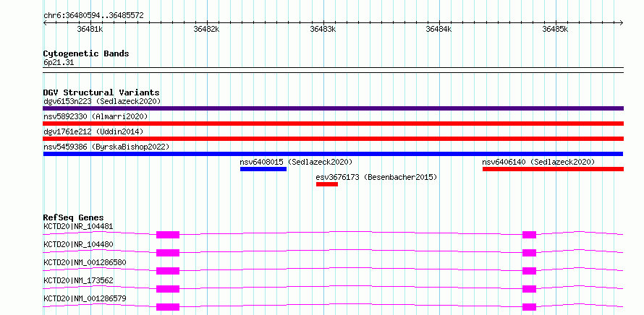Image resolution: width=644 pixels, height=315 pixels.
Task: Click the 36483k ruler label
Action: (x=323, y=29)
